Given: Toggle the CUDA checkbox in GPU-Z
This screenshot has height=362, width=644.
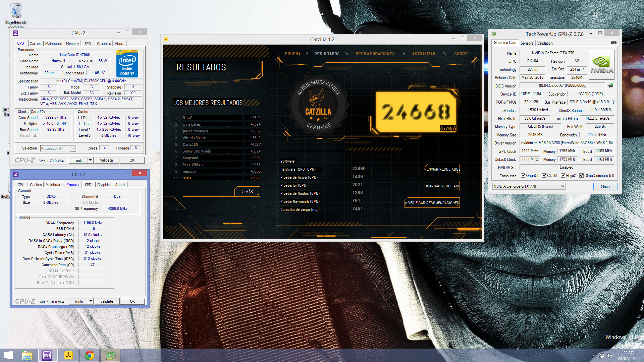Looking at the screenshot, I should pyautogui.click(x=544, y=176).
